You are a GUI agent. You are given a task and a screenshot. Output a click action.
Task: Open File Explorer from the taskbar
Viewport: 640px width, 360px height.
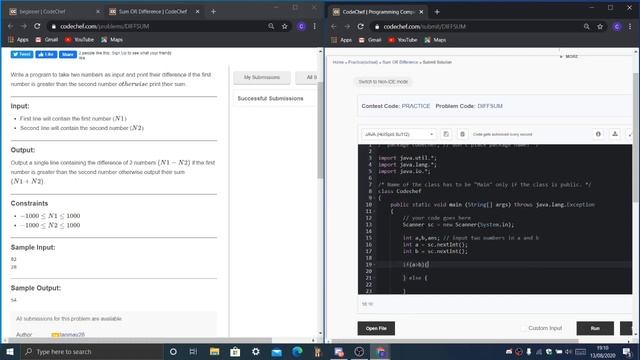click(214, 351)
